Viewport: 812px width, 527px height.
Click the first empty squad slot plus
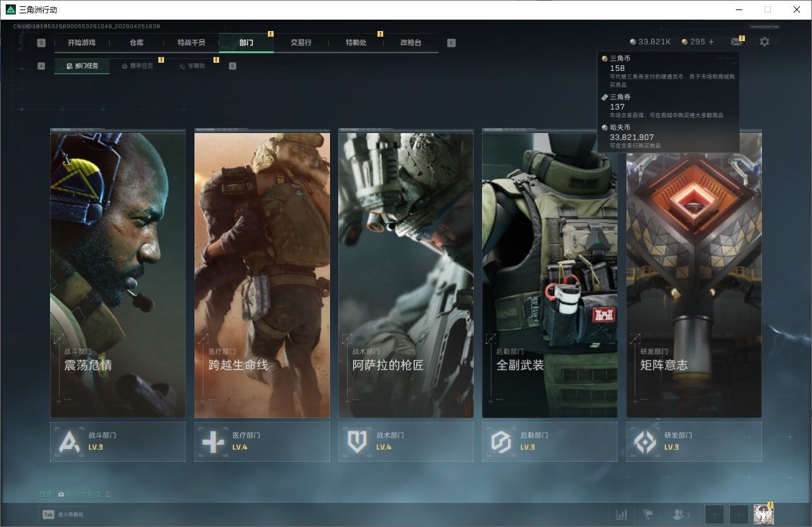click(x=714, y=514)
